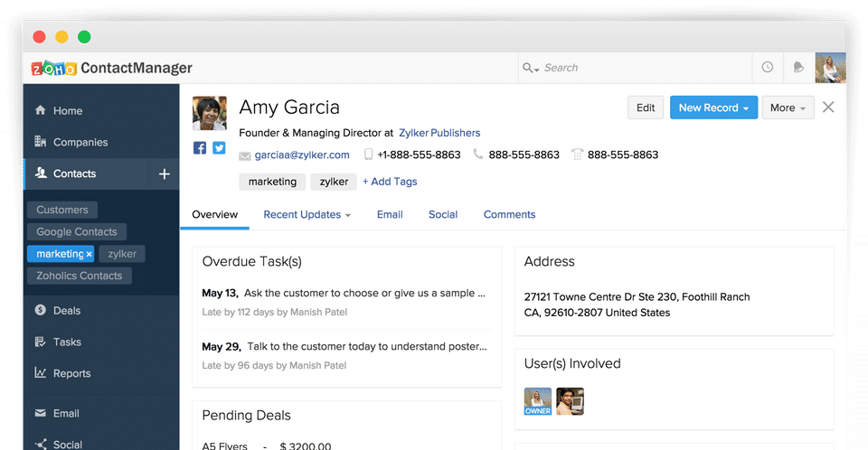
Task: Click the plus icon beside Contacts
Action: pos(164,173)
